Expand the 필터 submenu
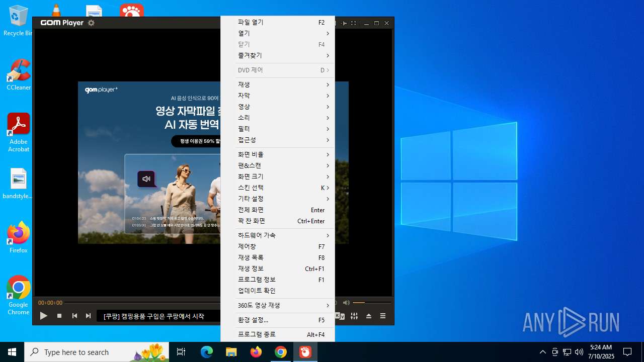 (278, 129)
